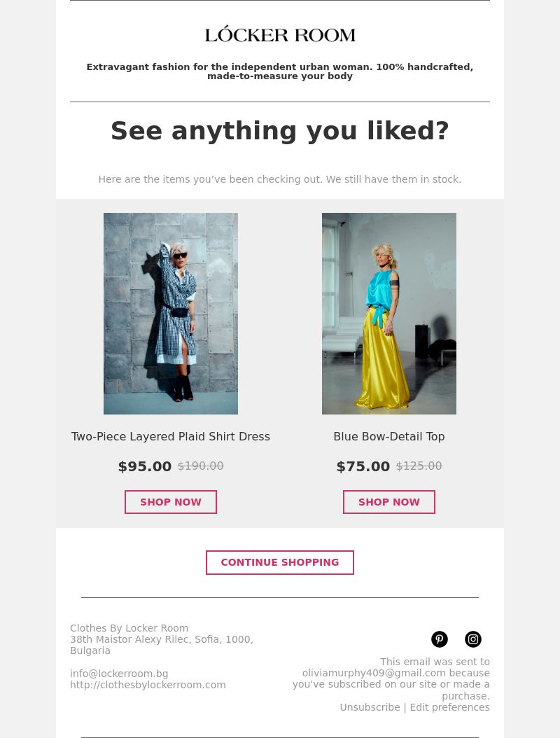Click the $75.00 sale price
This screenshot has height=738, width=560.
pos(363,466)
